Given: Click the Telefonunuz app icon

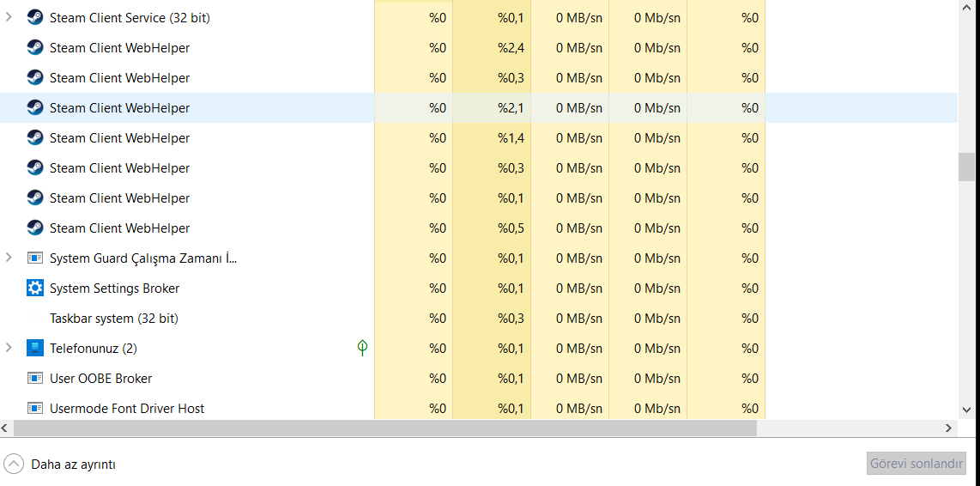Looking at the screenshot, I should [x=35, y=348].
